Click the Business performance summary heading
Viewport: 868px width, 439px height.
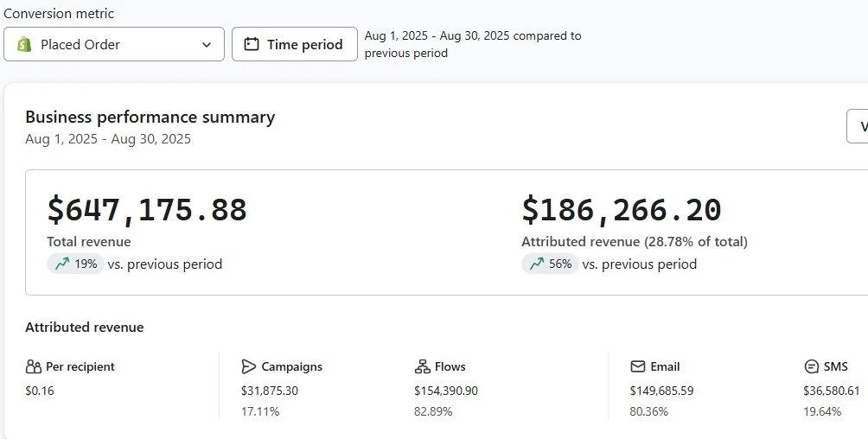coord(150,117)
